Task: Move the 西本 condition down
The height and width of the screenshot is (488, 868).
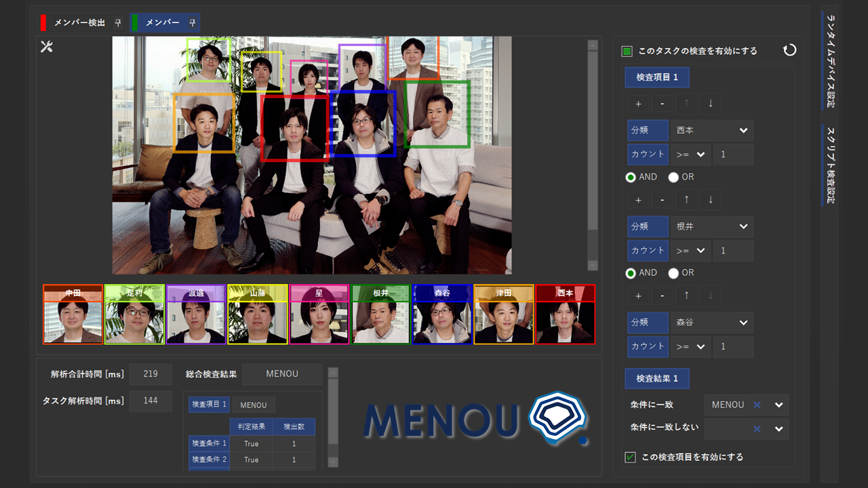Action: 711,104
